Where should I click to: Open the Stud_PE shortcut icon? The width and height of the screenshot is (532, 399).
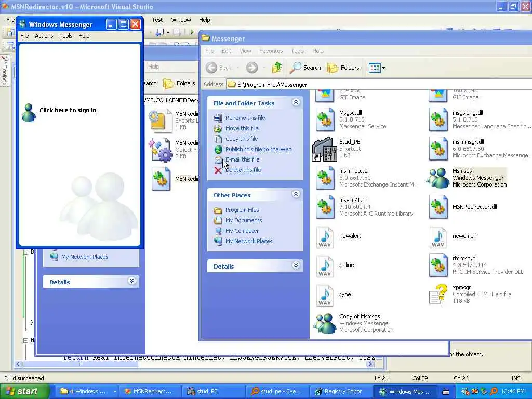point(324,149)
